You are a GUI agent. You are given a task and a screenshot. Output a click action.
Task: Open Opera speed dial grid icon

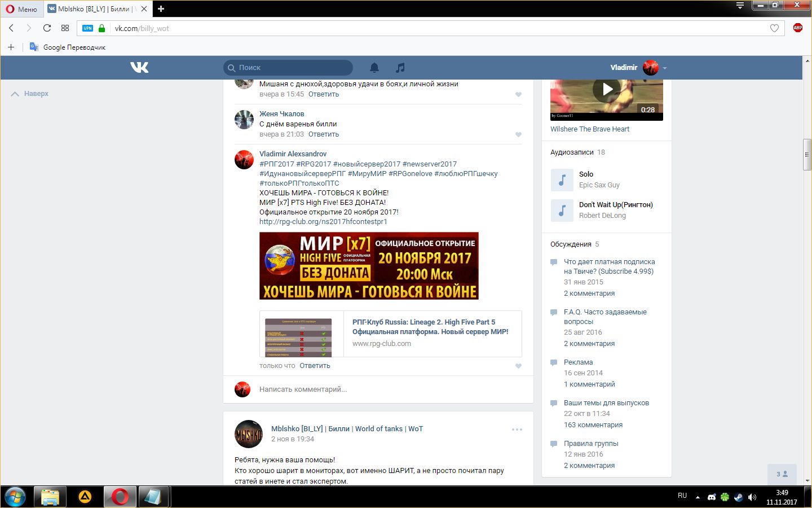[x=65, y=28]
